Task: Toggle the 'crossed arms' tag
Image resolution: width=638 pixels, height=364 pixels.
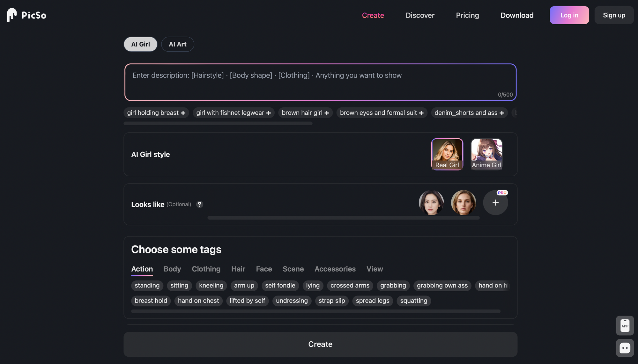Action: click(350, 286)
